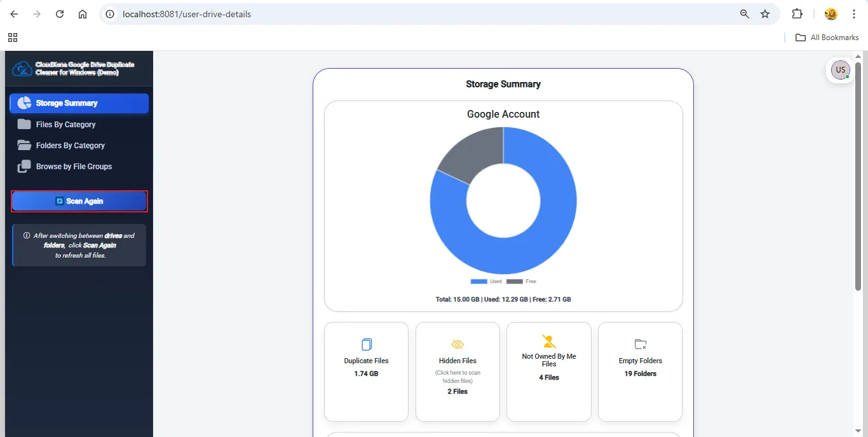Go to Folders By Category
This screenshot has height=437, width=868.
coord(70,146)
